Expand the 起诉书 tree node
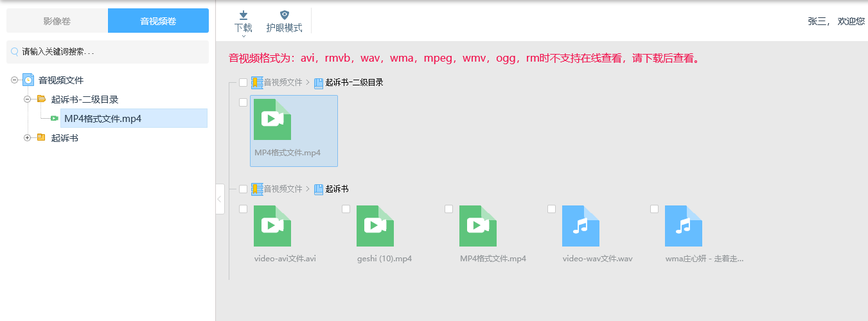 point(27,137)
